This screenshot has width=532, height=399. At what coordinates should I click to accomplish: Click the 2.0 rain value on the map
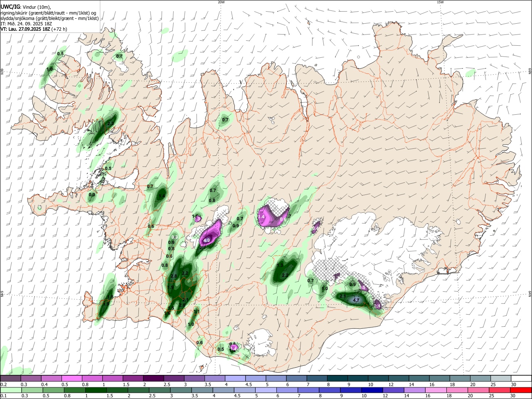coord(182,305)
